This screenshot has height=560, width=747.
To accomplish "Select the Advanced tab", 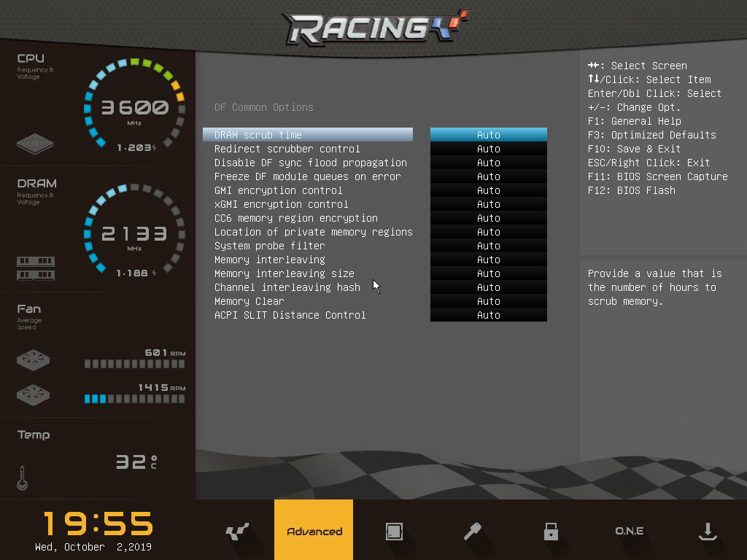I will point(314,529).
